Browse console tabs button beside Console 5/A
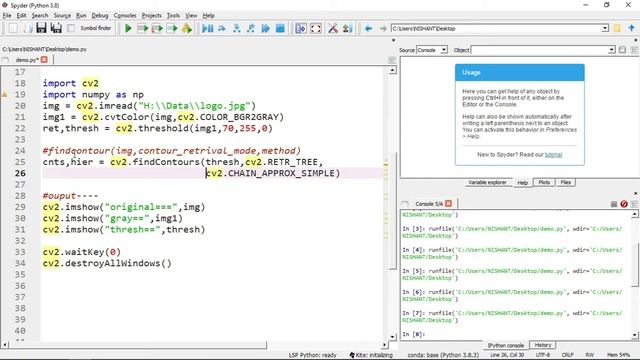Screen dimensions: 640x360 [x=404, y=204]
